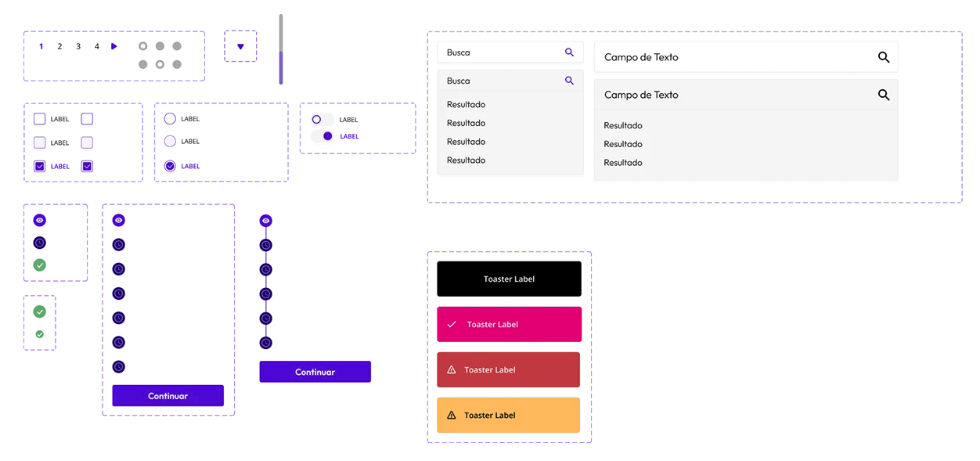980x461 pixels.
Task: Click the Continuar button inside the dashed box
Action: click(x=168, y=396)
